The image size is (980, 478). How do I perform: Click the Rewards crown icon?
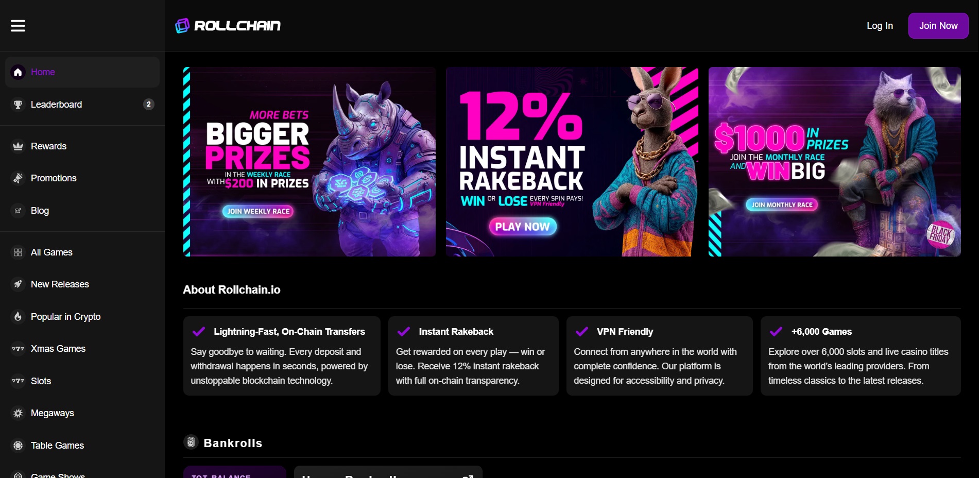tap(18, 146)
